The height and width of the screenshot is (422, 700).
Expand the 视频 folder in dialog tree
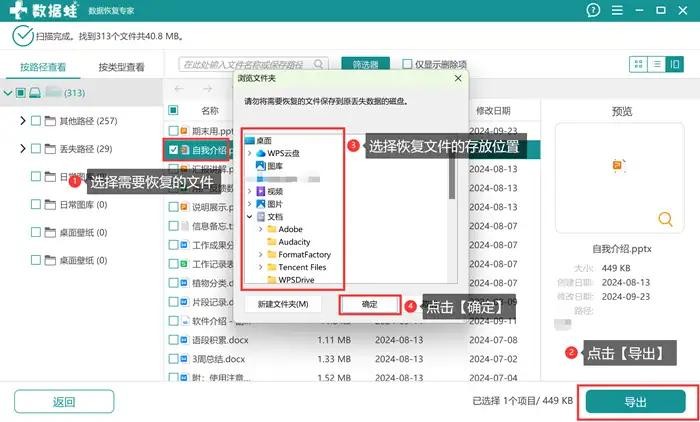pyautogui.click(x=248, y=191)
